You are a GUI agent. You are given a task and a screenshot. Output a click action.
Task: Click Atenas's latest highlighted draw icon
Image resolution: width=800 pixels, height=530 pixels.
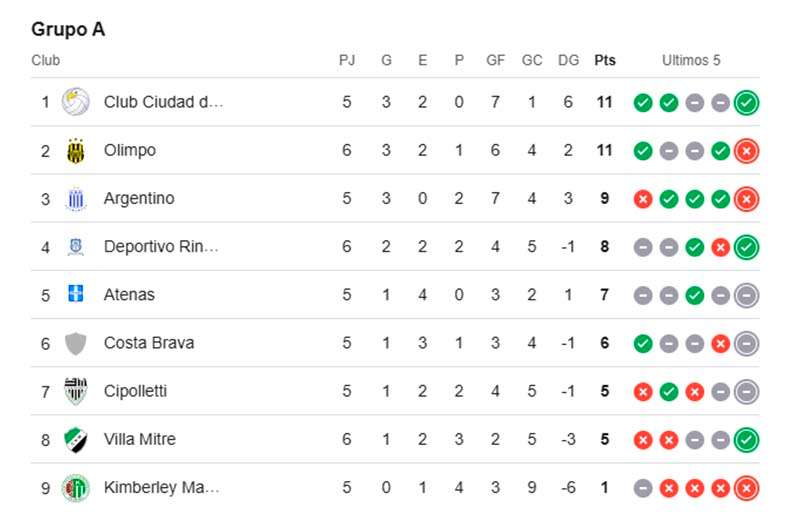(x=746, y=295)
